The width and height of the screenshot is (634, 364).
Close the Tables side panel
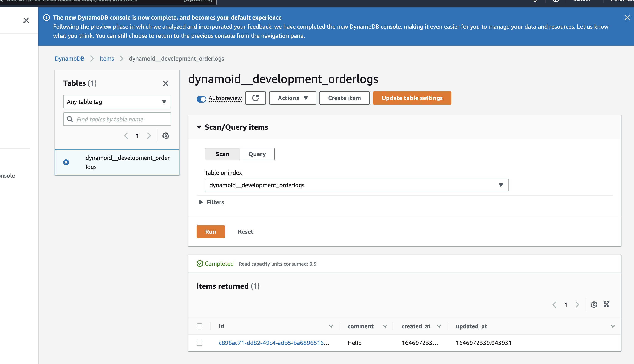pyautogui.click(x=166, y=83)
